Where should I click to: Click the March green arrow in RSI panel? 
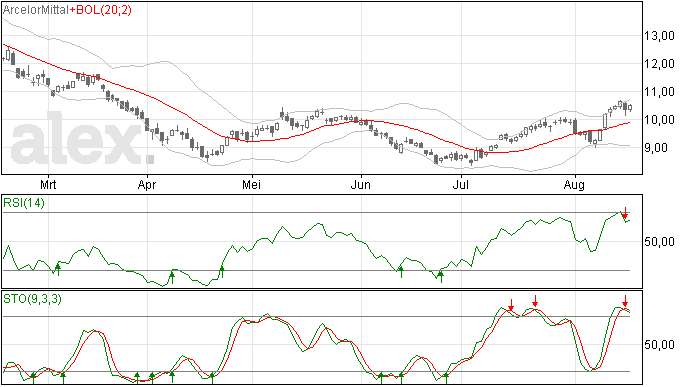(58, 269)
